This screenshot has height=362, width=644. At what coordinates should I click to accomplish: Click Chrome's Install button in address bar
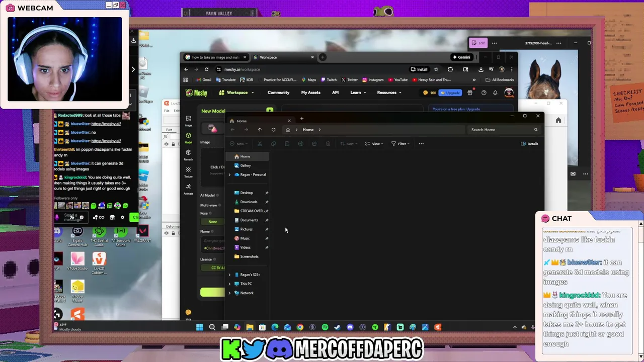coord(419,69)
